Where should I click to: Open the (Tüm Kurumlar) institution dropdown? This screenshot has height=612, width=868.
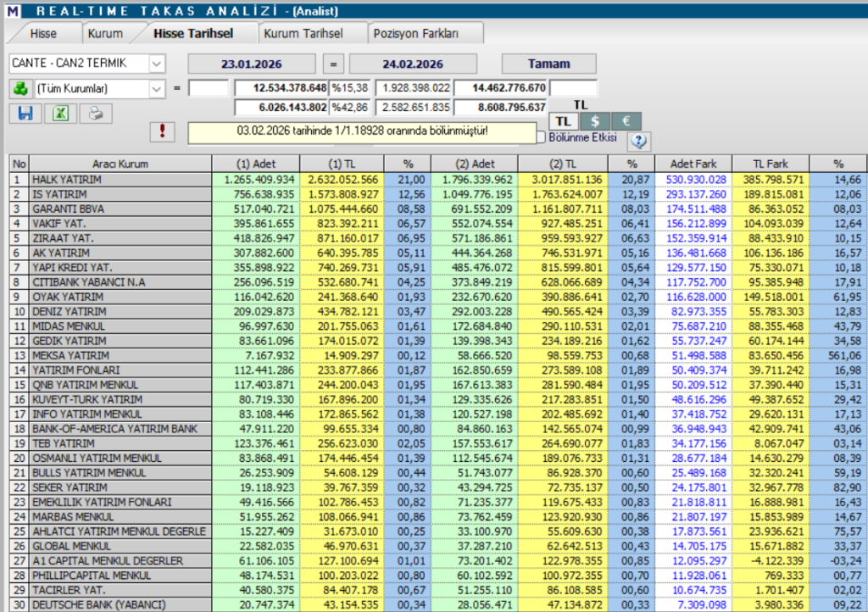pyautogui.click(x=158, y=88)
